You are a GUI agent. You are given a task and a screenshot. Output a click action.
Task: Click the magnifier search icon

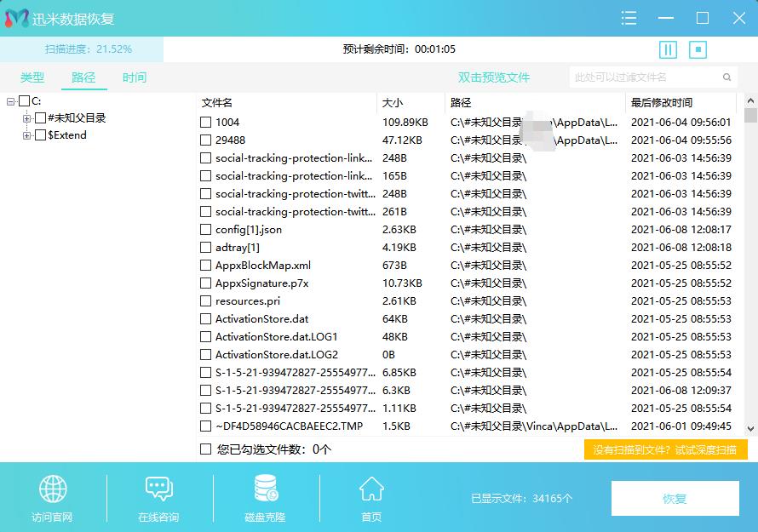726,77
